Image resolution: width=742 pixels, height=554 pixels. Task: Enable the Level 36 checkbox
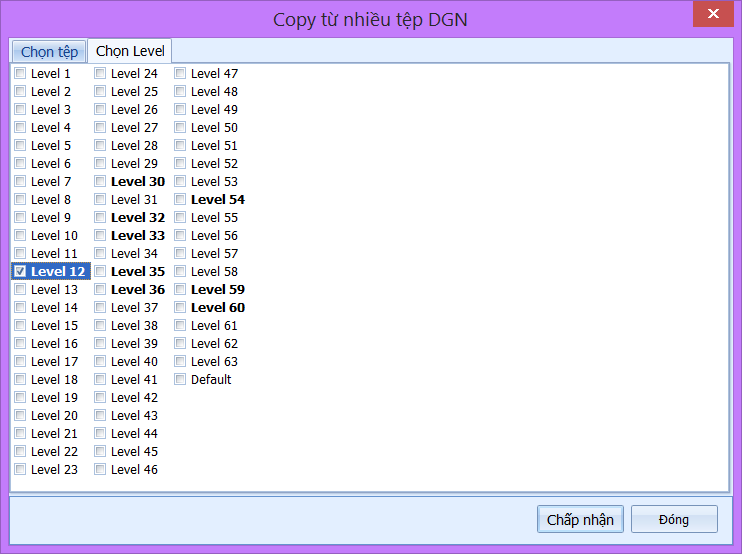tap(100, 289)
